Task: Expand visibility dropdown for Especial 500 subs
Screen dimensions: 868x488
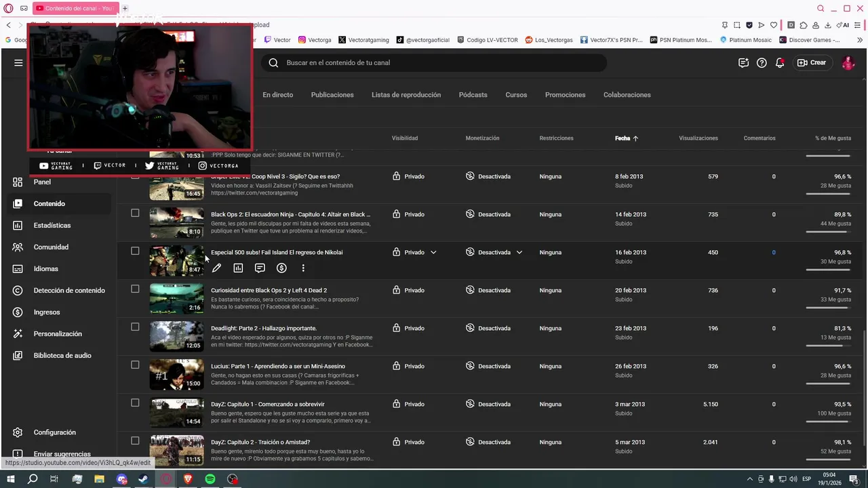Action: 433,252
